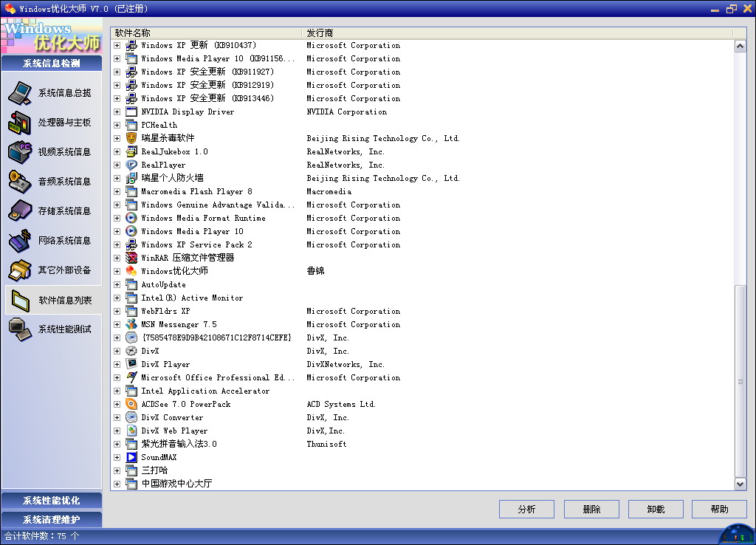Click the scrollbar down arrow

tap(740, 484)
